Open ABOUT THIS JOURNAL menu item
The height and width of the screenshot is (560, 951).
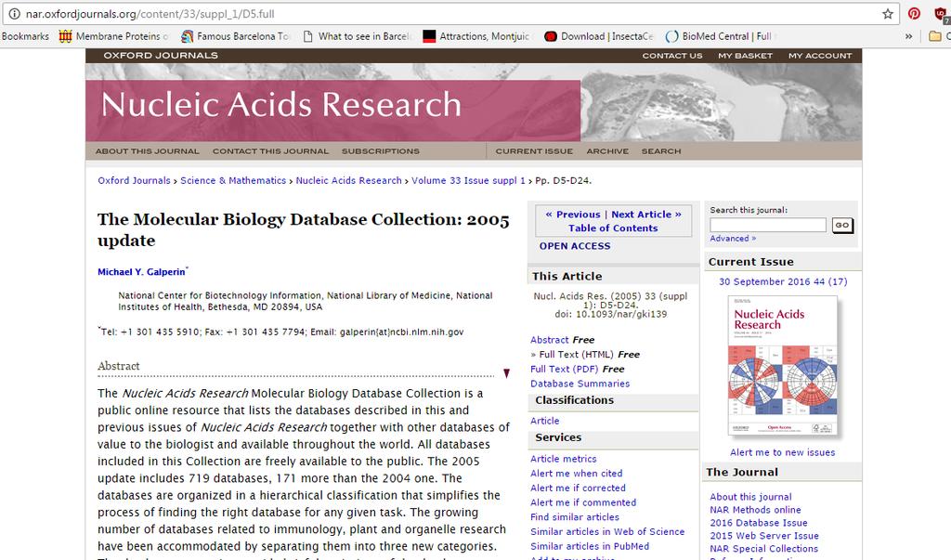click(x=148, y=151)
